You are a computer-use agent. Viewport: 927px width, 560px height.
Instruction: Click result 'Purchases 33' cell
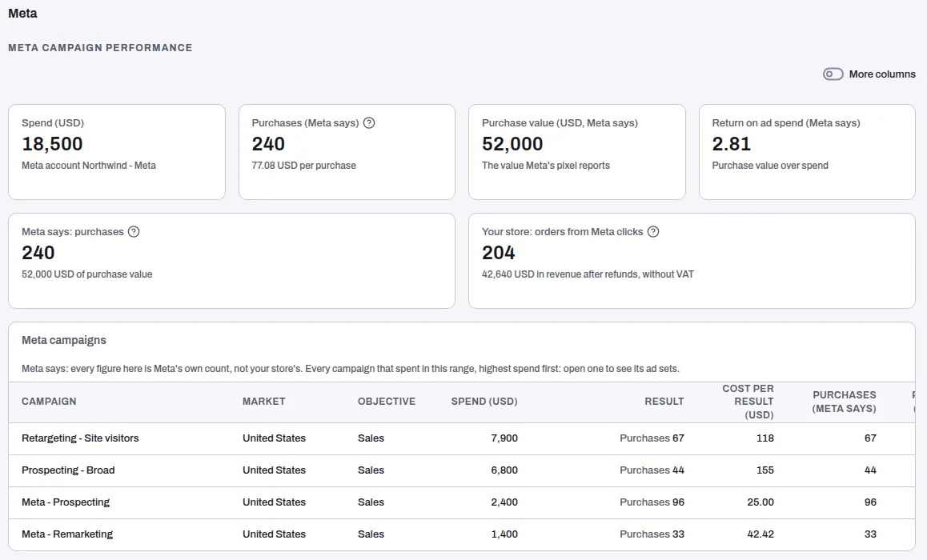[x=652, y=534]
